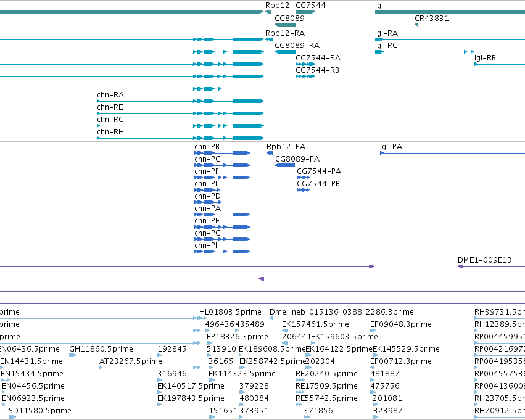
Task: Click the RE17509.5prime EST label
Action: 326,386
